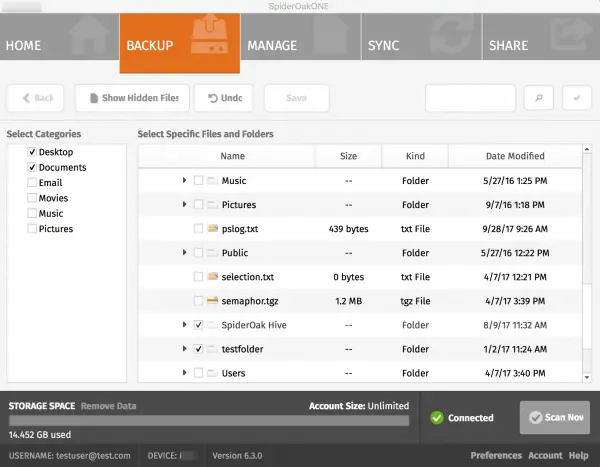Click the storage space usage bar

[x=209, y=421]
